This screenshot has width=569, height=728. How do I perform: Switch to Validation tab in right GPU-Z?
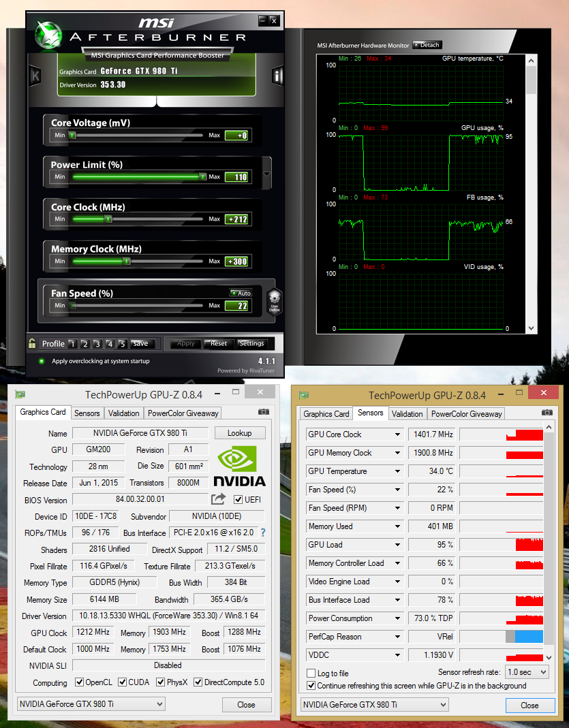point(407,413)
